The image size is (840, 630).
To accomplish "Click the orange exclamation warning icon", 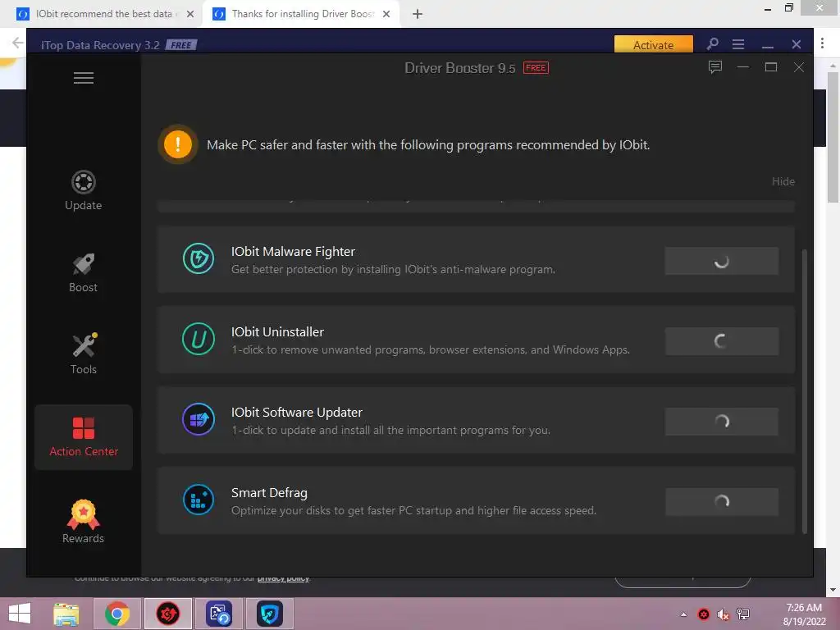I will [x=178, y=144].
